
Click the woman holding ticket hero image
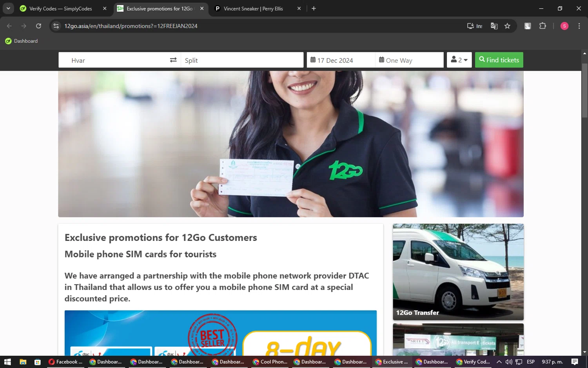tap(291, 144)
